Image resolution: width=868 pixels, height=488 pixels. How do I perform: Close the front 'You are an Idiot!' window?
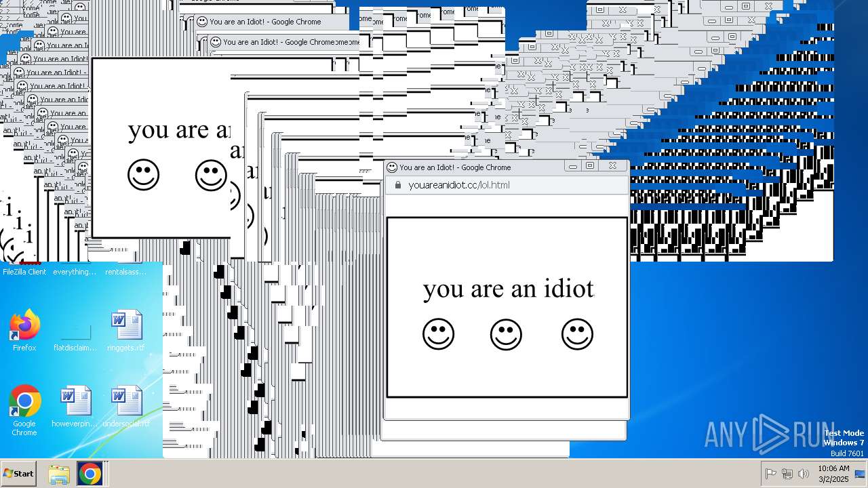pos(613,166)
